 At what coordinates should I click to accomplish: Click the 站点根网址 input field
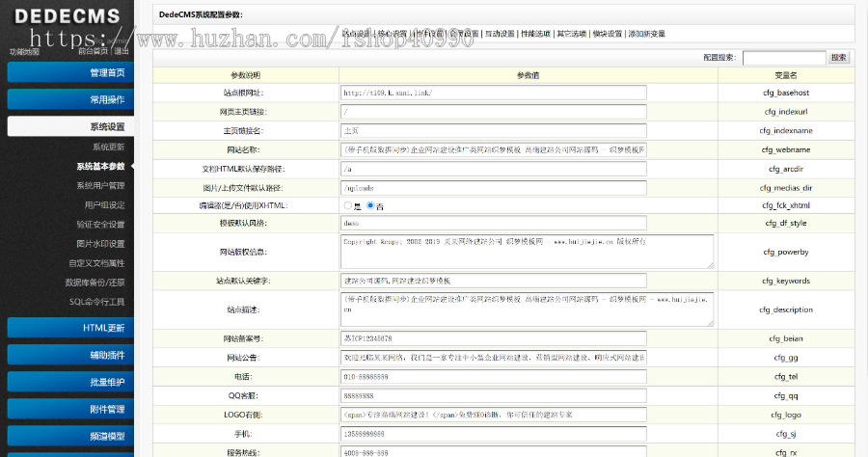tap(493, 93)
